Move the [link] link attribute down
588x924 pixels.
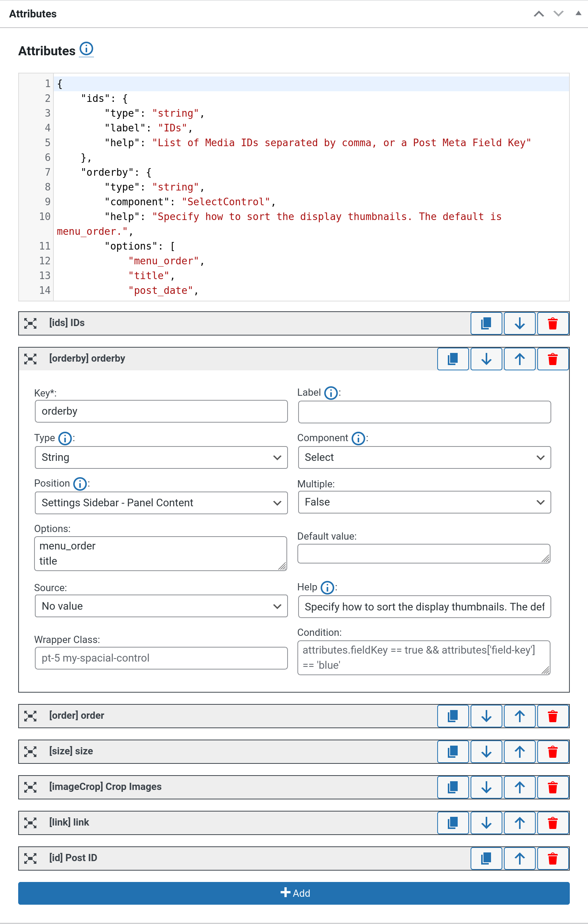(486, 823)
